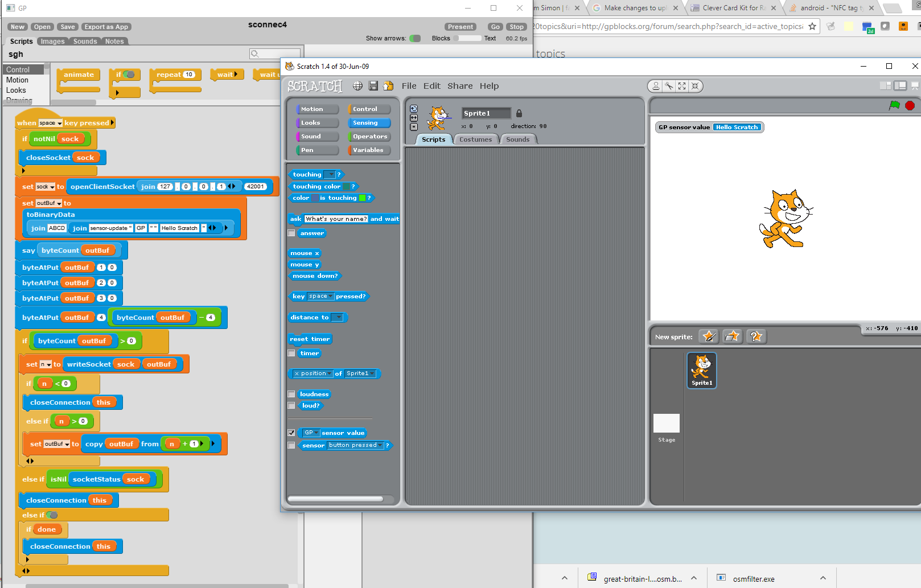Click the green flag to start scripts
921x588 pixels.
[895, 105]
